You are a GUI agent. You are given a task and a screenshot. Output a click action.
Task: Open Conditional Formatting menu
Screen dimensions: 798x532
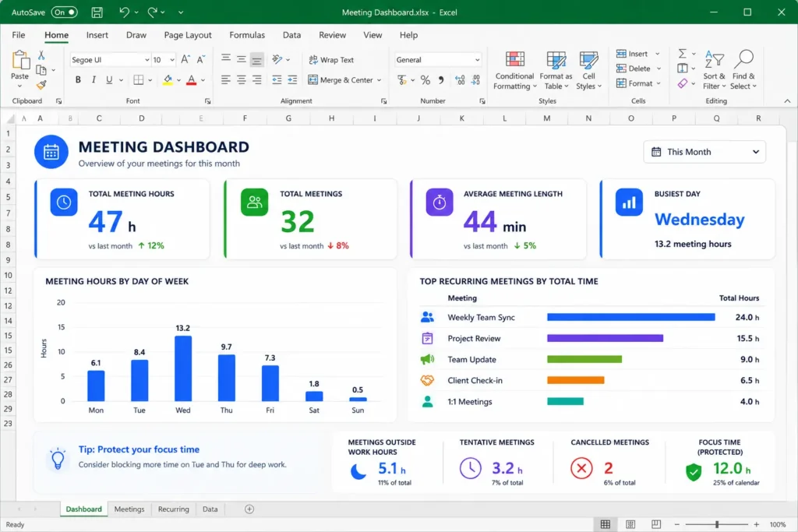(x=514, y=70)
